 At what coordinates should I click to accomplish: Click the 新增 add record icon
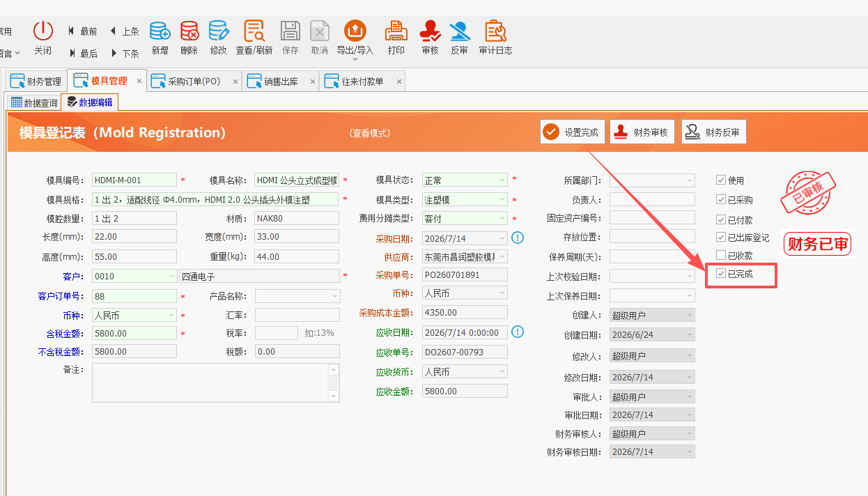(160, 31)
